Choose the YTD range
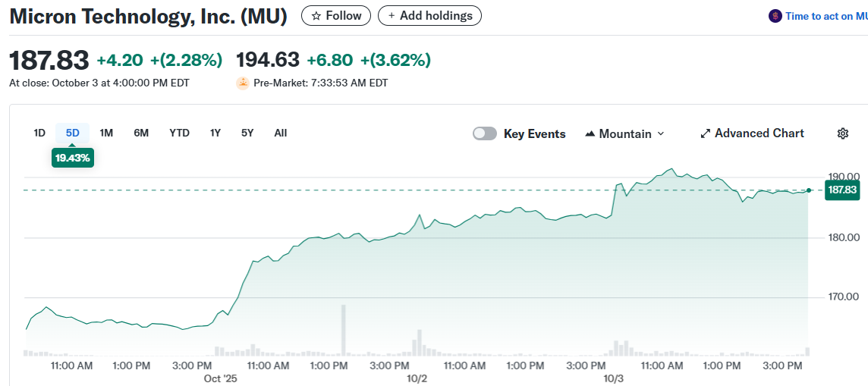Viewport: 868px width, 386px height. [179, 133]
